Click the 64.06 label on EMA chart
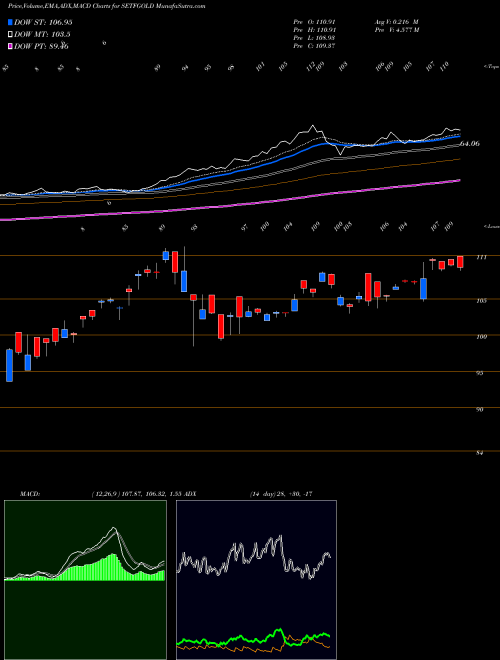This screenshot has height=660, width=500. pyautogui.click(x=470, y=144)
